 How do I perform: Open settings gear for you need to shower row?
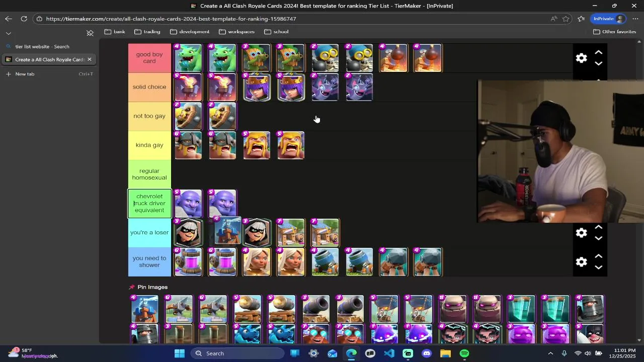coord(581,261)
